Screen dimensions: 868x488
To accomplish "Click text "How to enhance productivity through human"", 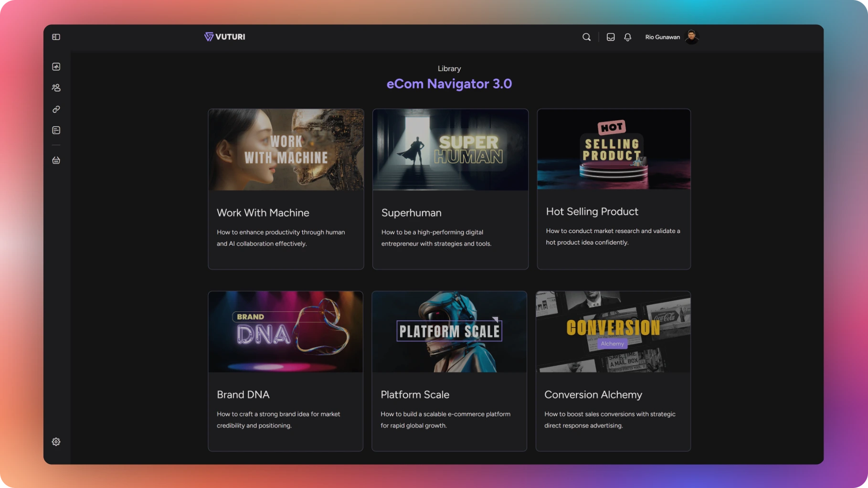I will (x=281, y=232).
